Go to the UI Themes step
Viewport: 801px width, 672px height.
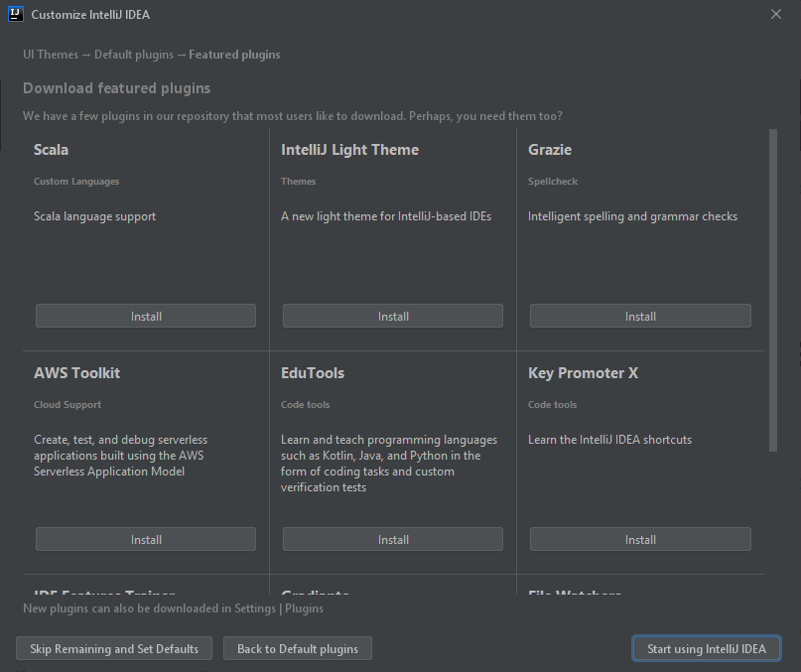click(51, 55)
